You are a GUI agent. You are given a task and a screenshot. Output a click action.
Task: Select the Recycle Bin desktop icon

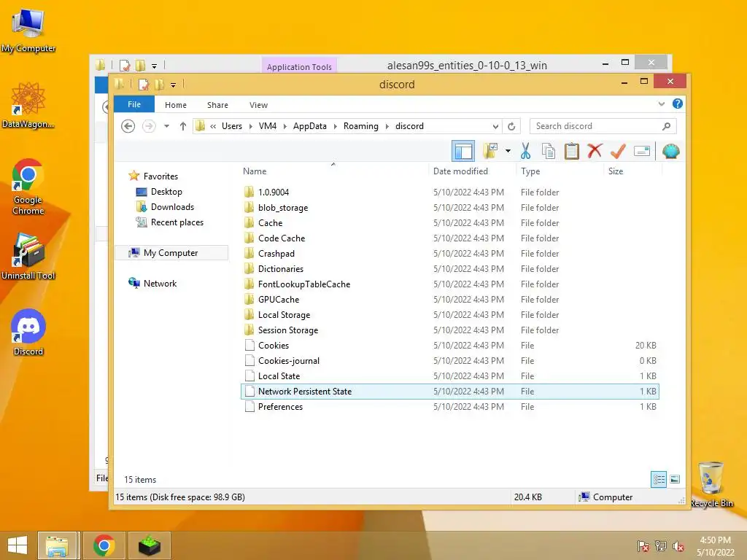click(x=711, y=485)
